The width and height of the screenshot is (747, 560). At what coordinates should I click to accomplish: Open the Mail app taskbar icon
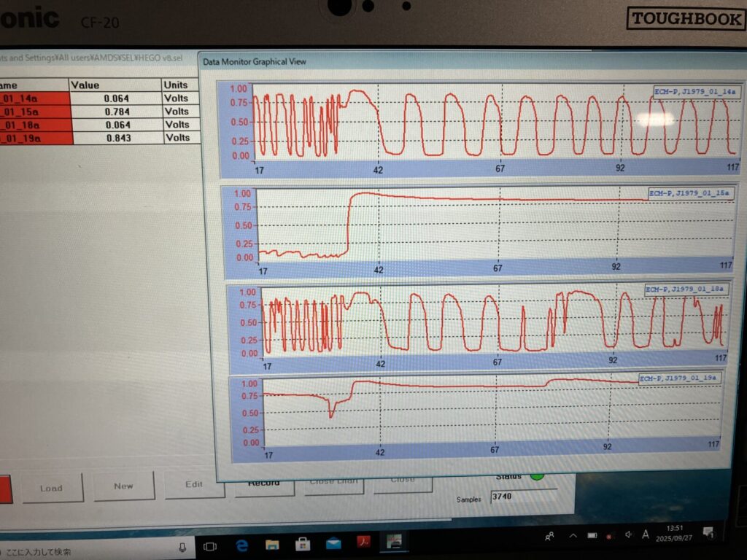(x=333, y=542)
